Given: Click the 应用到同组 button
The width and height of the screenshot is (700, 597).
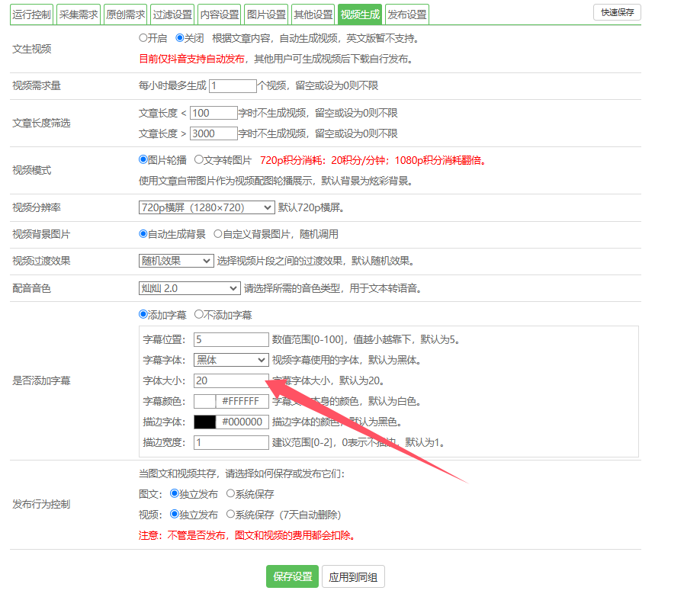Looking at the screenshot, I should 353,576.
